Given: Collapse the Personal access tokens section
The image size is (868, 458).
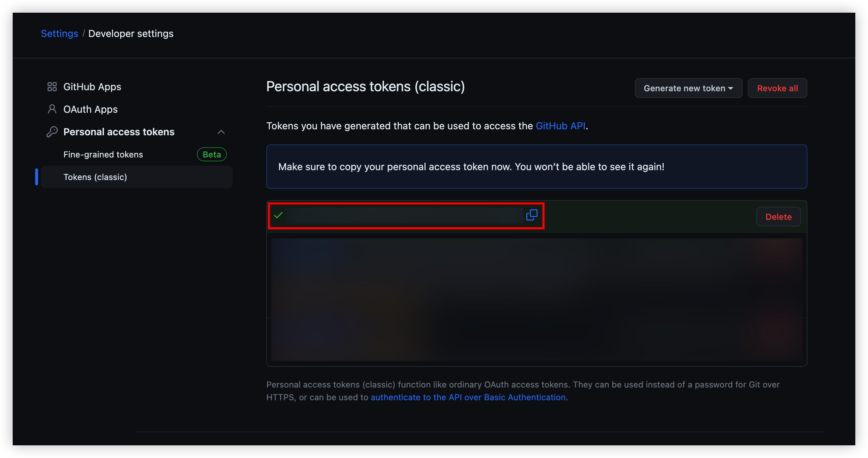Looking at the screenshot, I should click(221, 132).
